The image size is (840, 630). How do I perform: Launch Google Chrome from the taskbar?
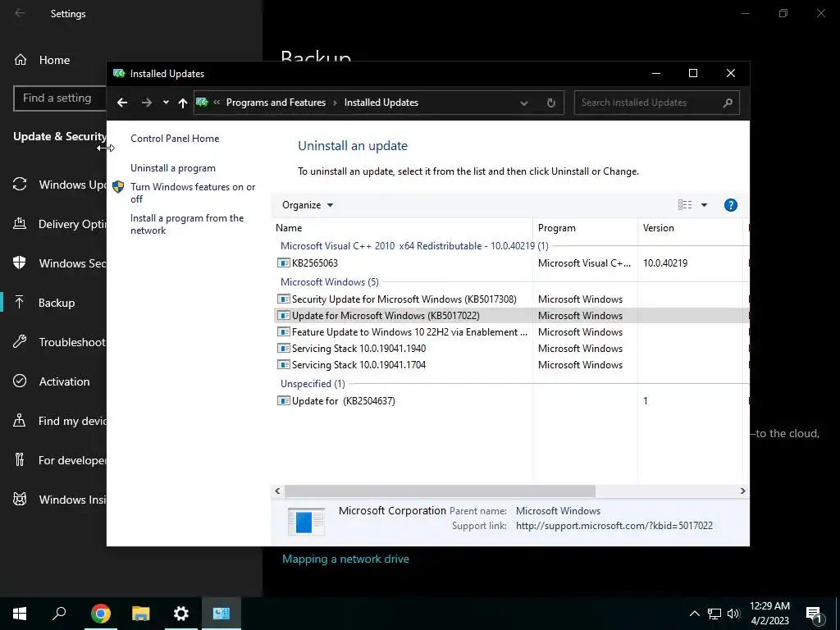[101, 614]
